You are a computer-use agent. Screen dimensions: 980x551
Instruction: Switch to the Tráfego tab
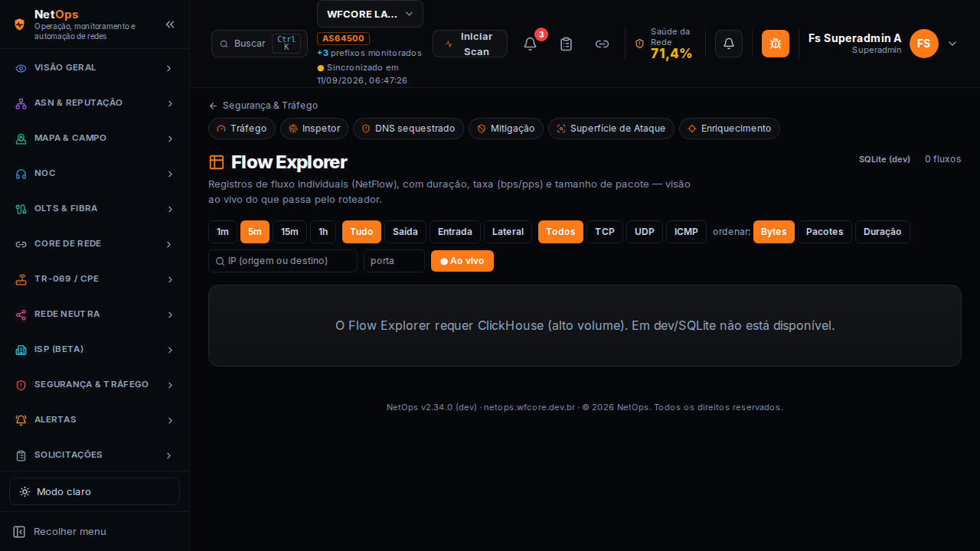(242, 129)
